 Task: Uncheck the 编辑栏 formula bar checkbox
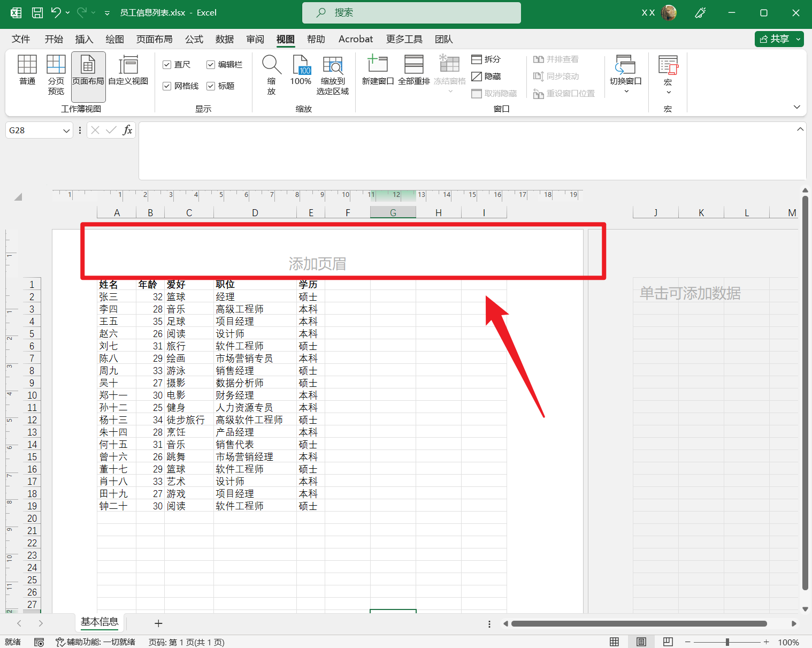[x=210, y=64]
